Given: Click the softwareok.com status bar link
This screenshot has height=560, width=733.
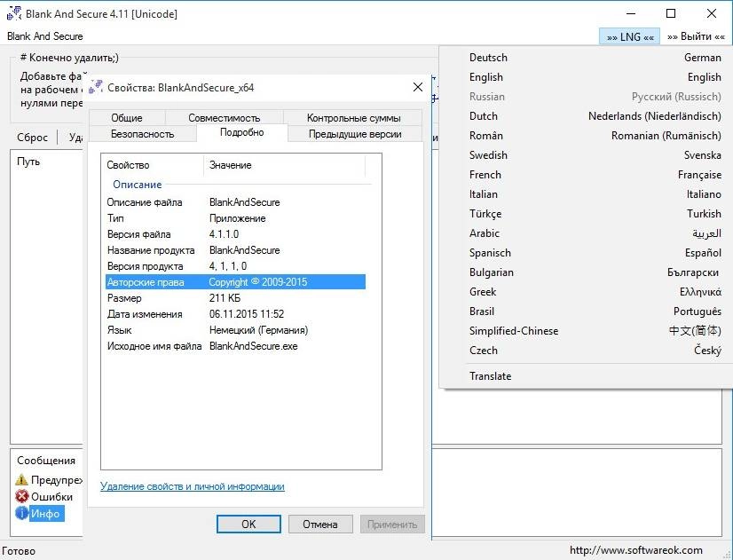Looking at the screenshot, I should click(x=635, y=549).
